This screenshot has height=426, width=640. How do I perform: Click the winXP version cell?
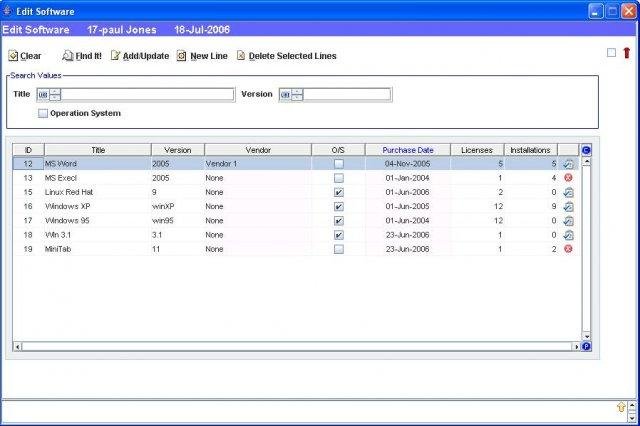coord(178,206)
